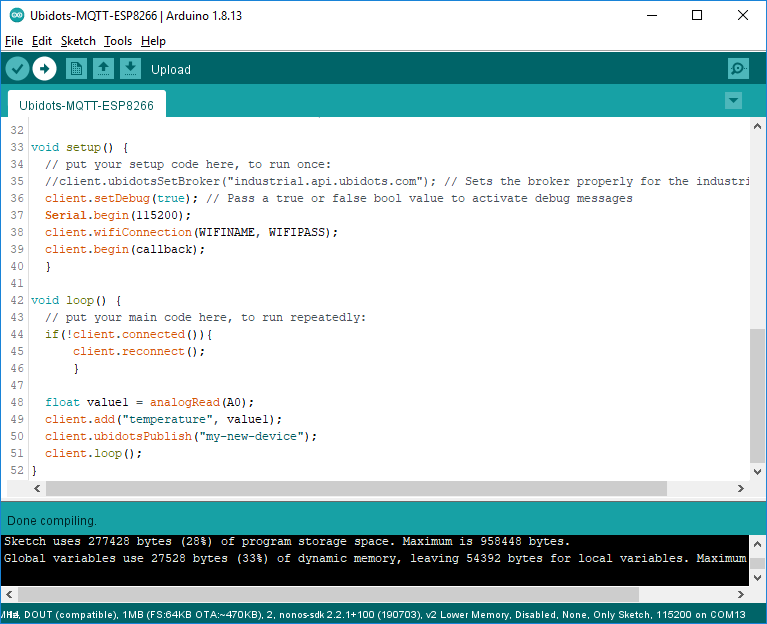Click editor vertical scrollbar up arrow
This screenshot has width=767, height=624.
(x=757, y=126)
